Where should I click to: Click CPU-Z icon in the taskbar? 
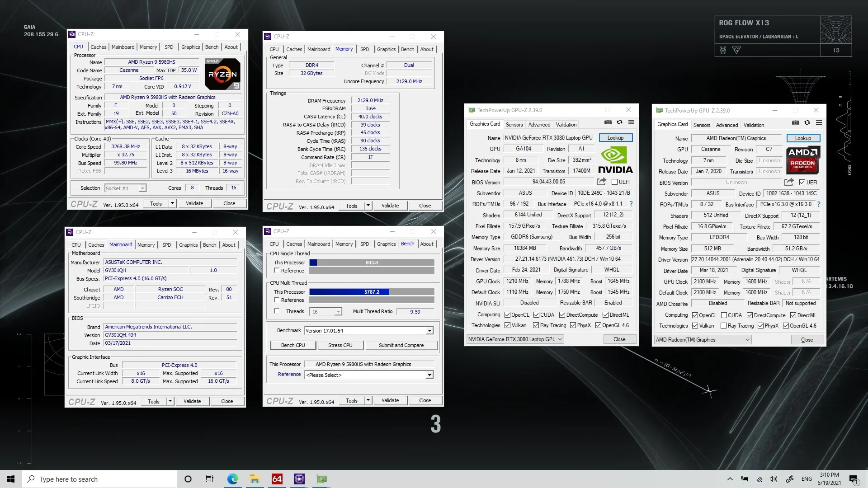[x=299, y=479]
